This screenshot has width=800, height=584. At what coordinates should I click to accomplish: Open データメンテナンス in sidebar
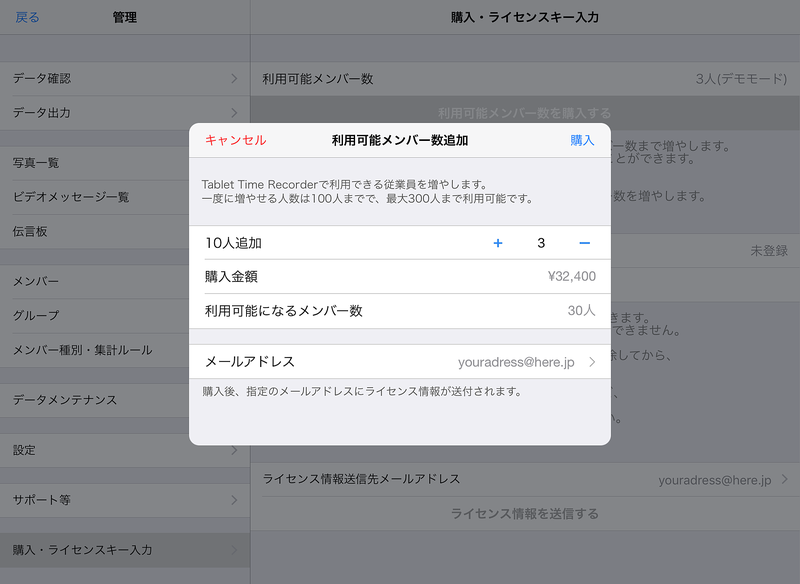tap(65, 400)
